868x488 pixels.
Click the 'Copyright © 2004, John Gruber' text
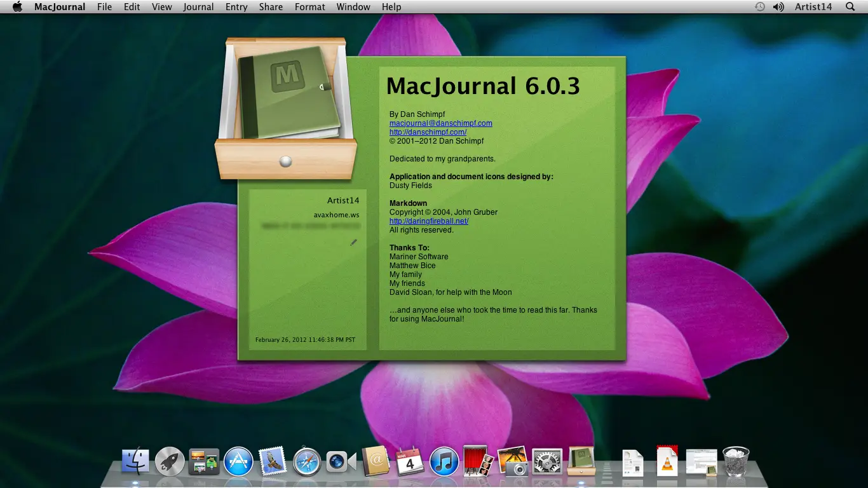pos(444,212)
